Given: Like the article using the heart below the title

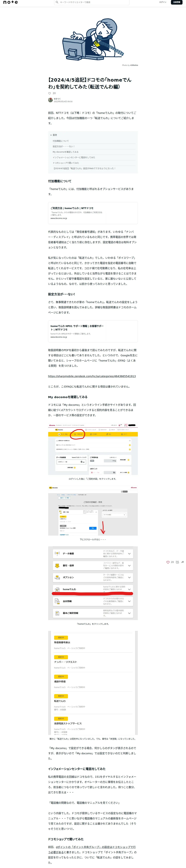Looking at the screenshot, I should tap(50, 93).
